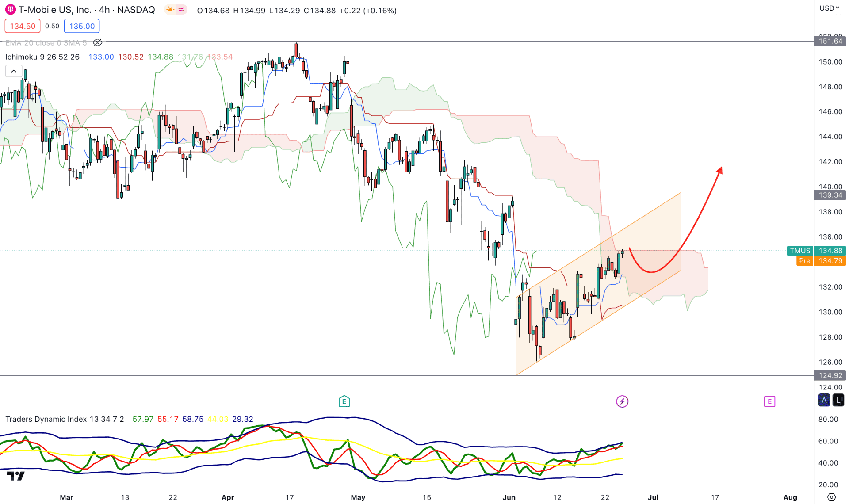Click the red 134.50 sell button
Viewport: 849px width, 504px height.
click(23, 26)
